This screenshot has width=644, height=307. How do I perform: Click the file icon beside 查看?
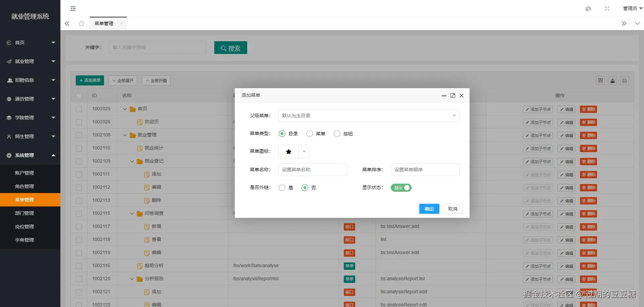point(147,240)
